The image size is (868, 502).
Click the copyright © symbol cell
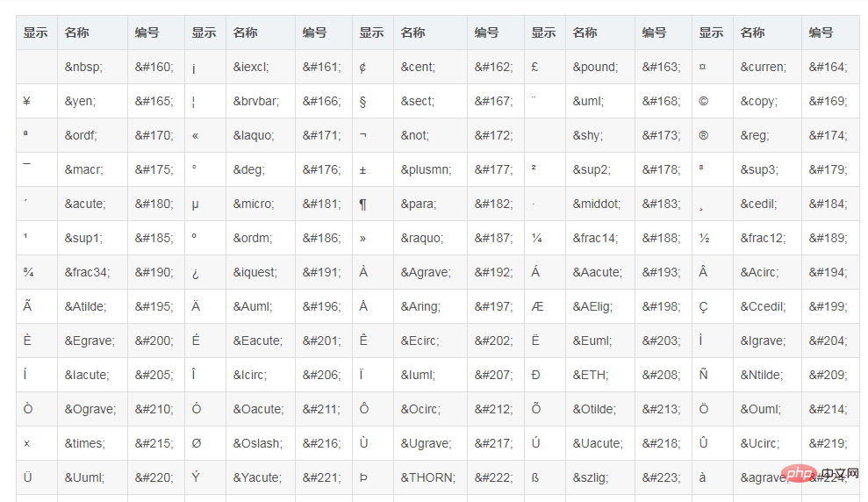click(713, 101)
